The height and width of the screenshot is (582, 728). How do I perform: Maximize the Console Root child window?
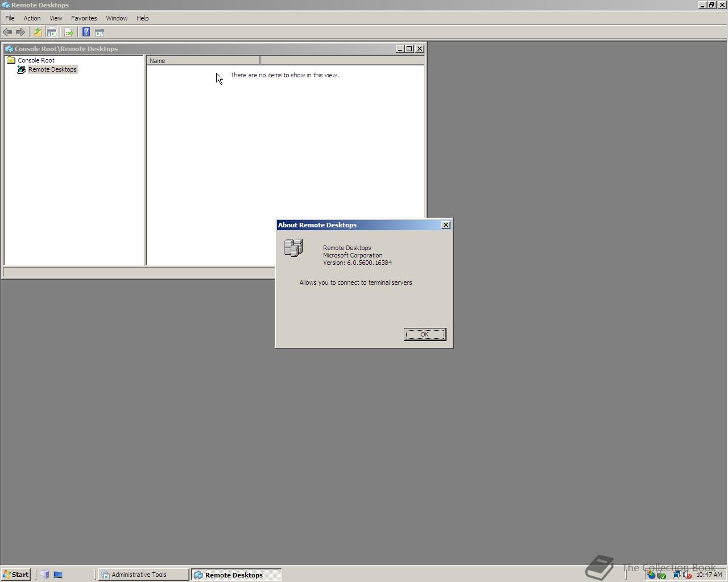pyautogui.click(x=409, y=49)
